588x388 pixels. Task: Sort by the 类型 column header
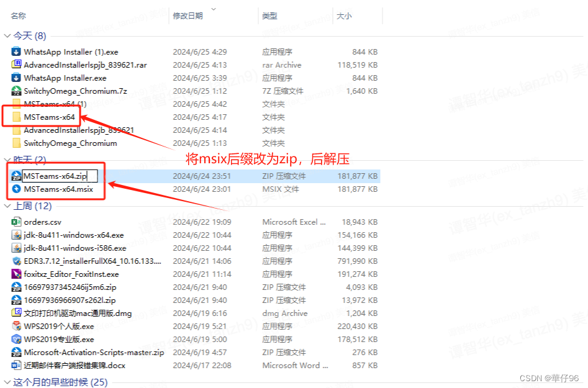click(x=269, y=16)
